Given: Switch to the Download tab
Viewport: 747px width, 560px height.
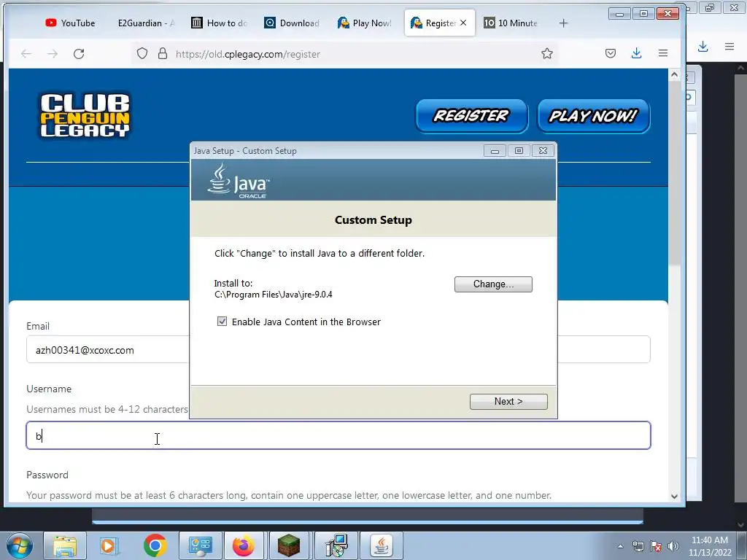Looking at the screenshot, I should [x=292, y=23].
